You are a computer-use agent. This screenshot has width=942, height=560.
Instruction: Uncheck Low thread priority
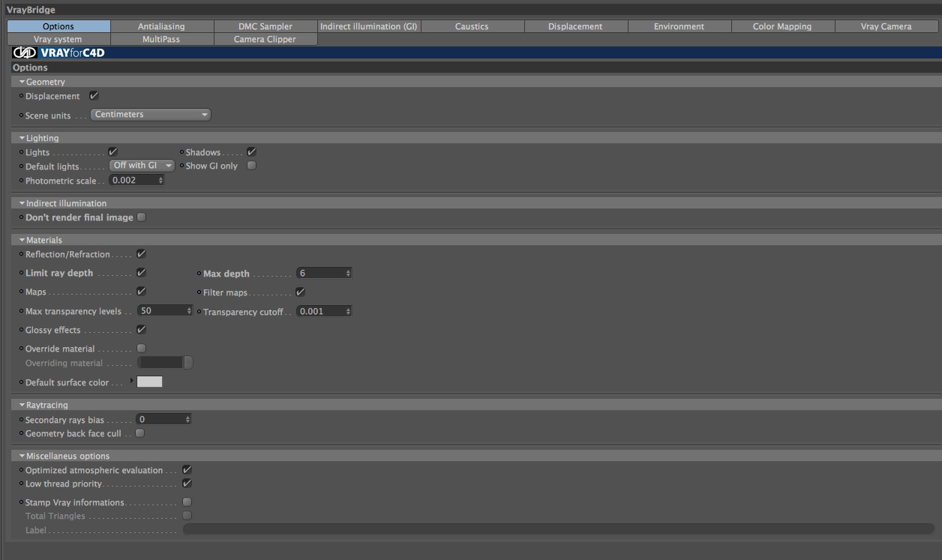(187, 484)
